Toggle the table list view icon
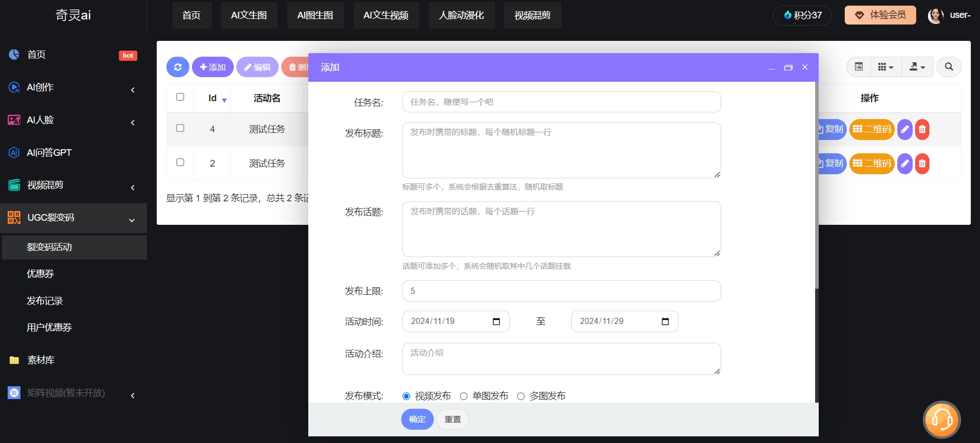 [859, 67]
